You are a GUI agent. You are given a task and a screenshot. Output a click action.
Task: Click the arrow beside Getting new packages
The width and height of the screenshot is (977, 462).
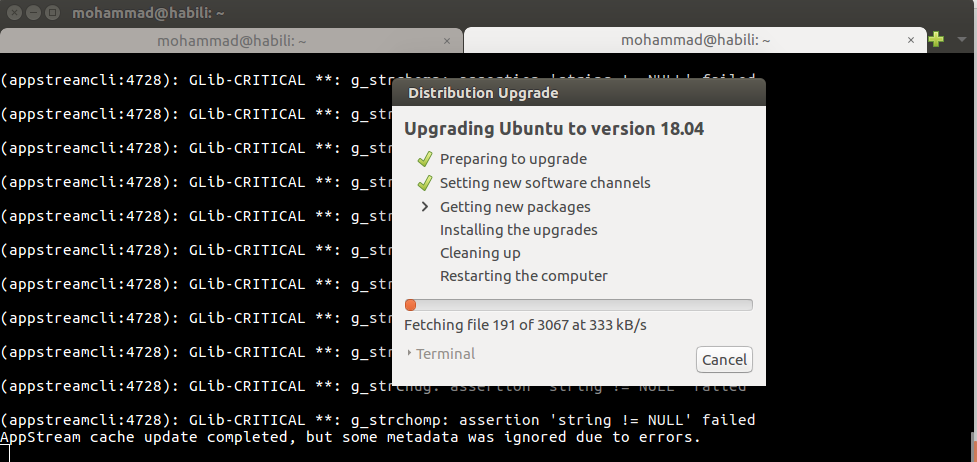tap(424, 207)
